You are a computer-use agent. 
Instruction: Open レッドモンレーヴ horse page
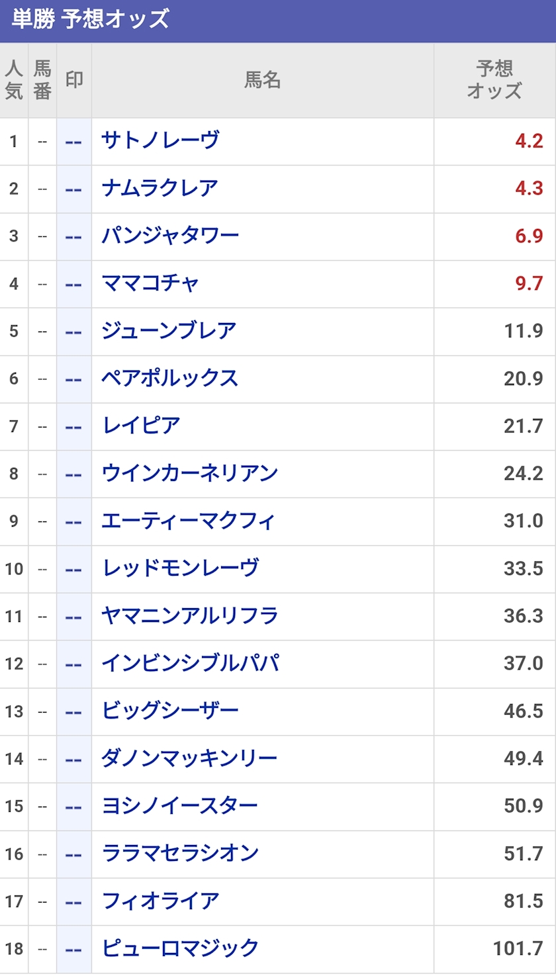tap(180, 568)
